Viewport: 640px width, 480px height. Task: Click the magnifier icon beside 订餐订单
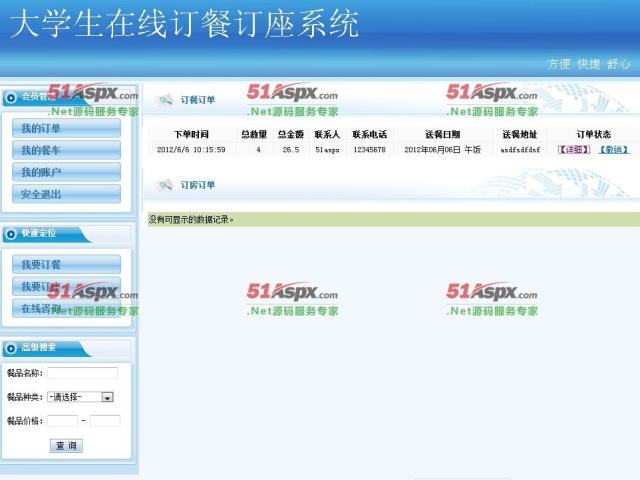(165, 100)
